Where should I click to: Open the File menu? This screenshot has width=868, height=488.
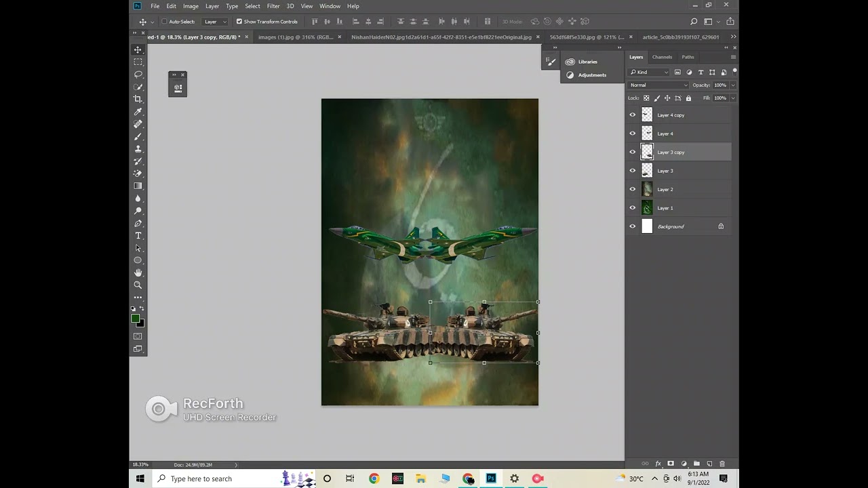pos(155,6)
